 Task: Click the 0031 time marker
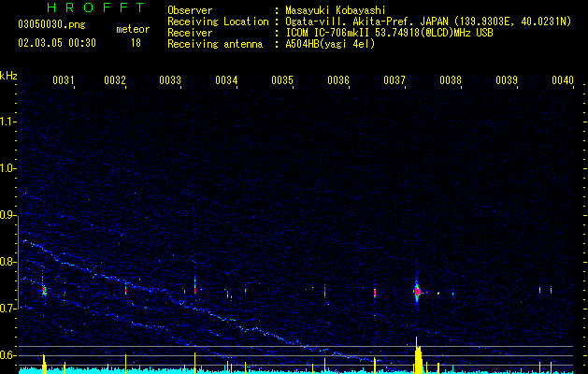click(x=63, y=80)
